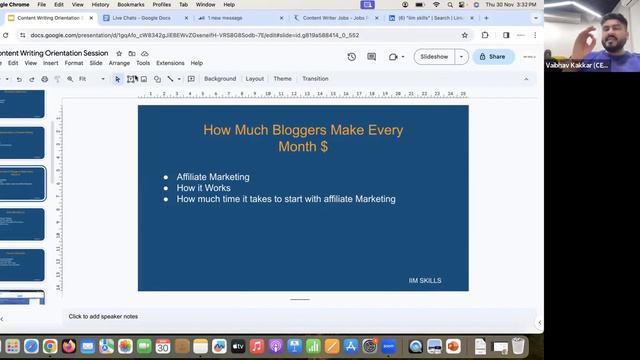
Task: Select the Text box tool
Action: [131, 79]
